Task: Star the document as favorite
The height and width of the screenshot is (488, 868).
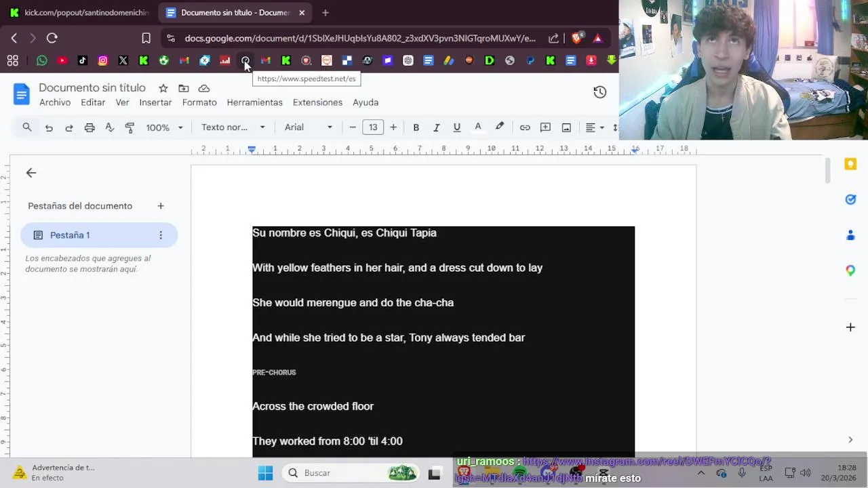Action: (163, 88)
